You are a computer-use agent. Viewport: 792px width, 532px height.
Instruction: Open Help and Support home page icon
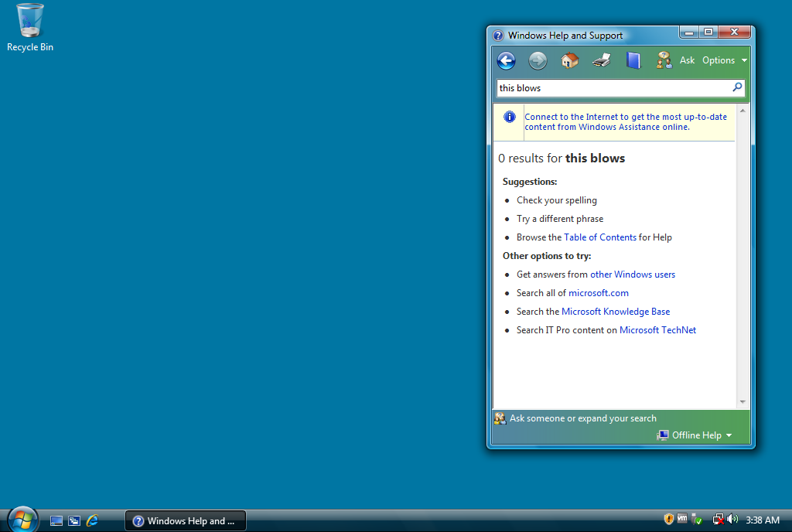point(570,60)
